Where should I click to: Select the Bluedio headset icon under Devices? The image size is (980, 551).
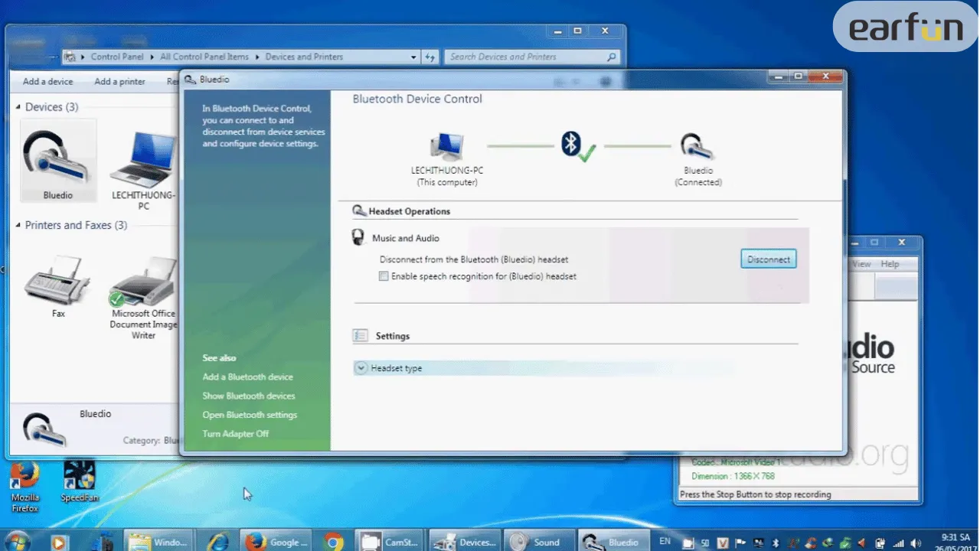point(57,157)
